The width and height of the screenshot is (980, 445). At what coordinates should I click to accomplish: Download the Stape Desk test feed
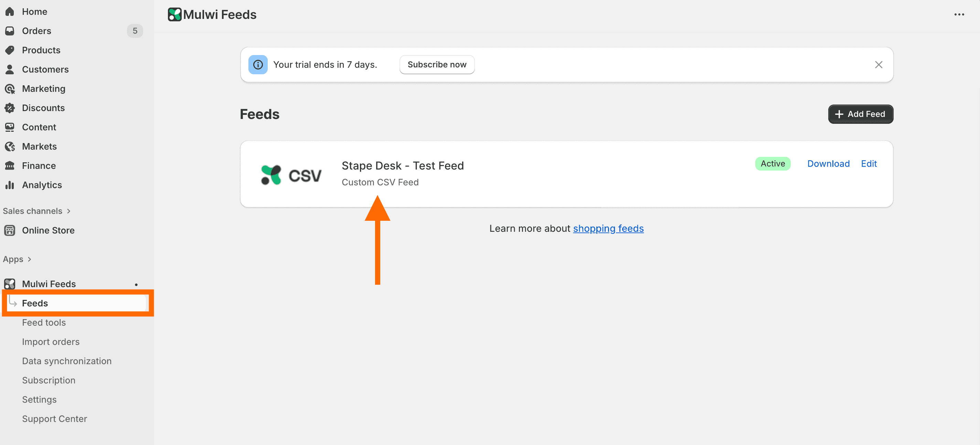(x=828, y=164)
